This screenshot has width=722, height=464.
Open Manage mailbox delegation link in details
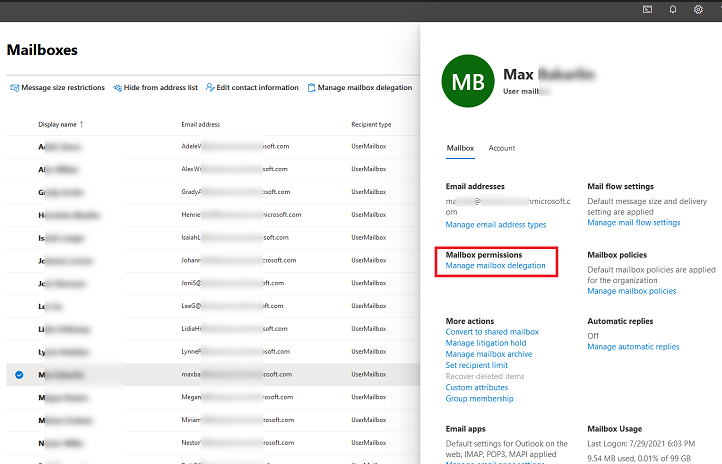[495, 266]
